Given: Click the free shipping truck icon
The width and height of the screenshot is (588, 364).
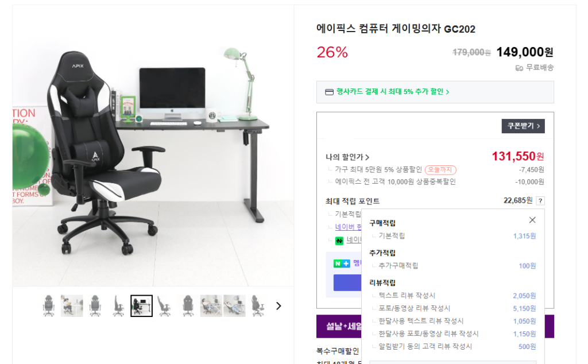Looking at the screenshot, I should tap(519, 68).
